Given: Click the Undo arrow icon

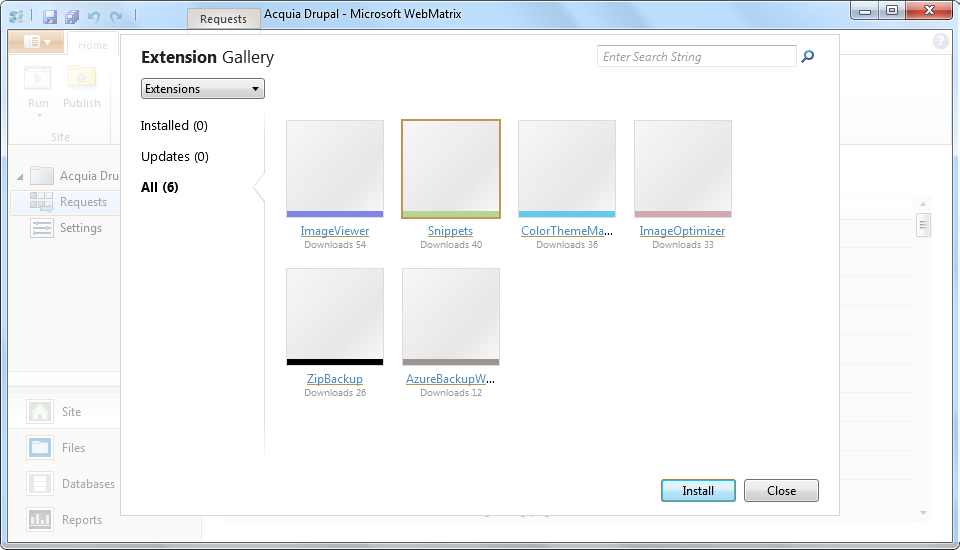Looking at the screenshot, I should 94,17.
